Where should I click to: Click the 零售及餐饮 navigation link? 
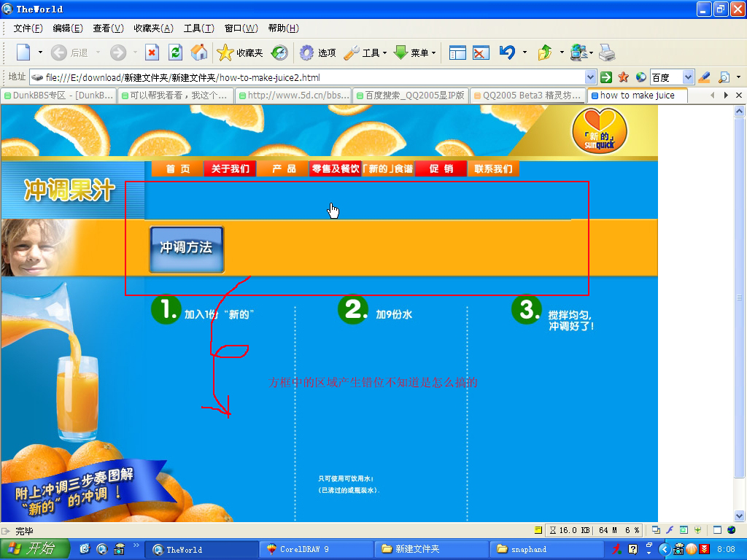point(336,168)
